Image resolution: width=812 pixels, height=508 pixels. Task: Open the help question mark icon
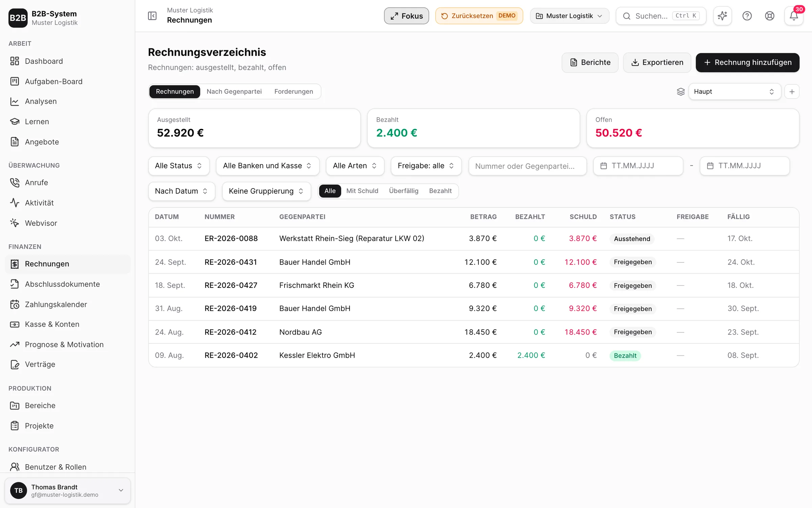[747, 16]
